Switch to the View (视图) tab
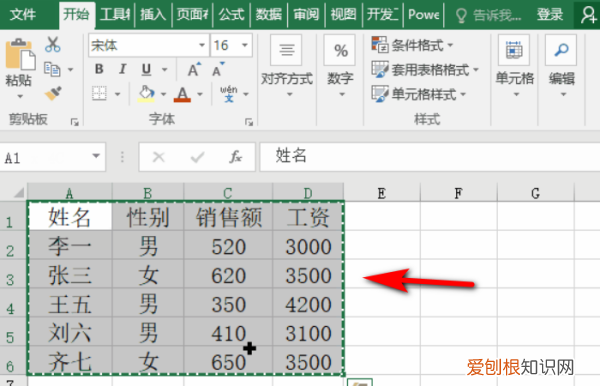The width and height of the screenshot is (600, 386). [x=343, y=15]
